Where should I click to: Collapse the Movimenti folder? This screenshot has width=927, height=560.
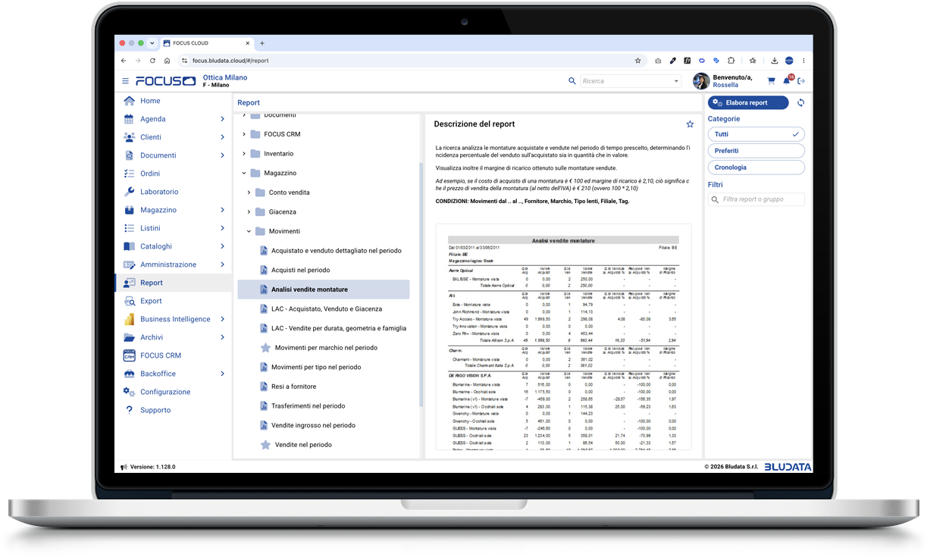pyautogui.click(x=249, y=231)
